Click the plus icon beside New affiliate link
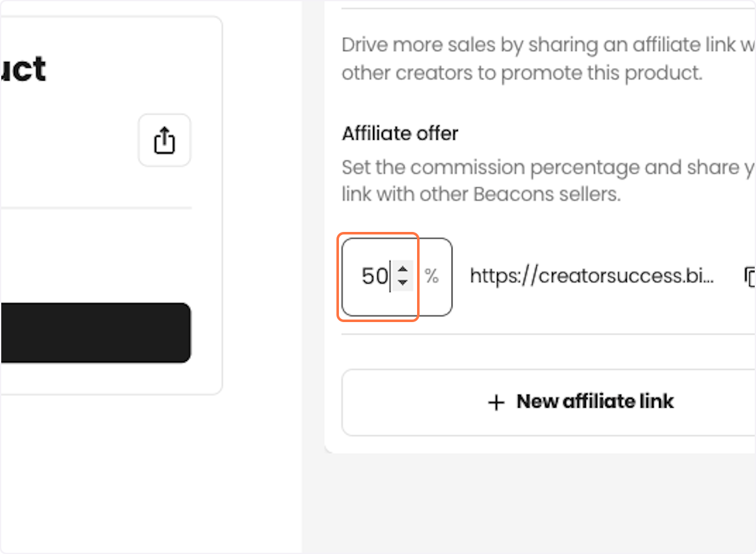The height and width of the screenshot is (554, 756). 496,402
